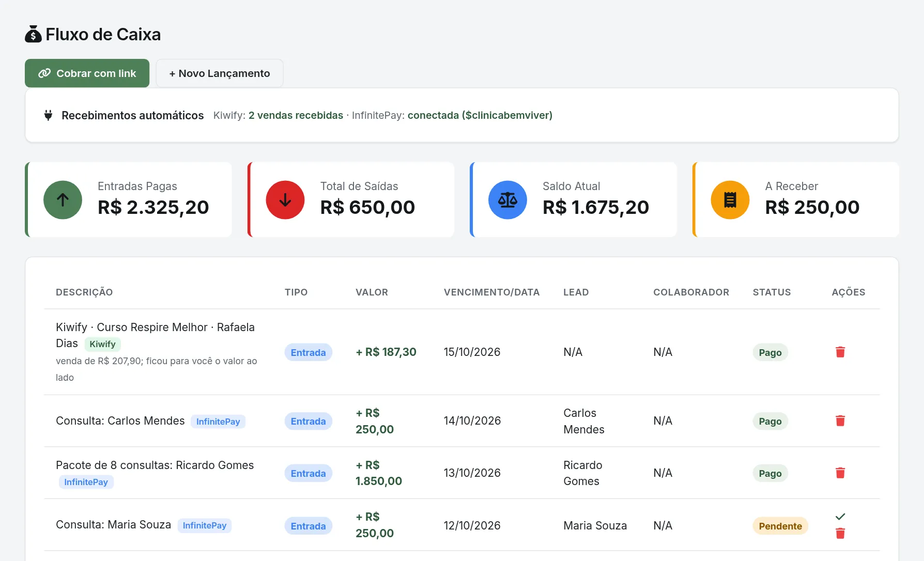
Task: Click the Saldo Atual R$ 1.675,20 amount
Action: [x=596, y=207]
